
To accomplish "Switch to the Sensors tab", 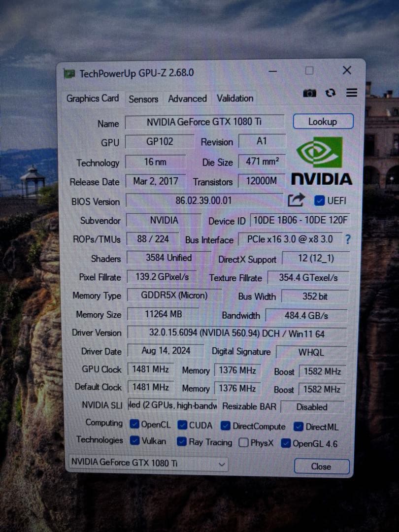I will 143,99.
